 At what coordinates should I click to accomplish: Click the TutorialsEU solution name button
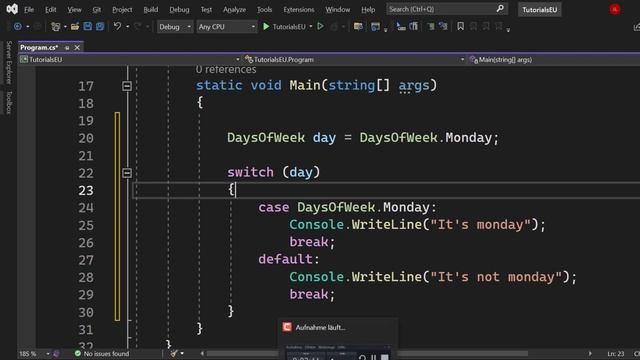click(x=540, y=9)
